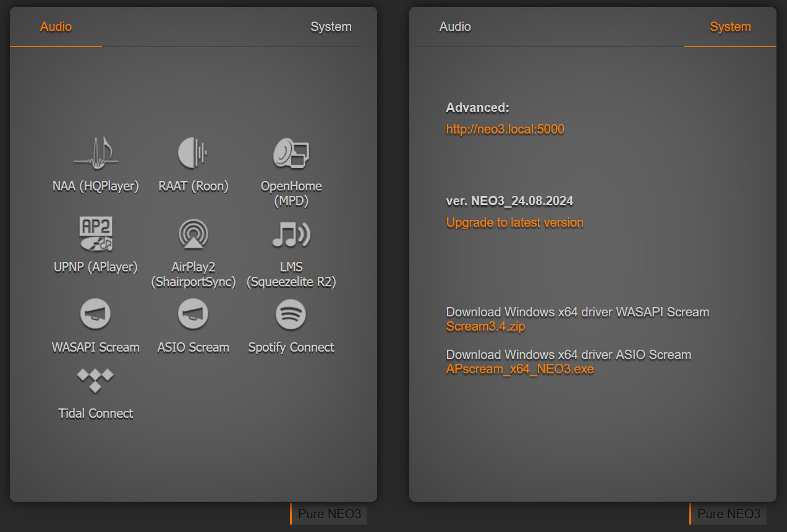Click the WASAPI Scream label text
Screen dimensions: 787x532
(x=95, y=347)
